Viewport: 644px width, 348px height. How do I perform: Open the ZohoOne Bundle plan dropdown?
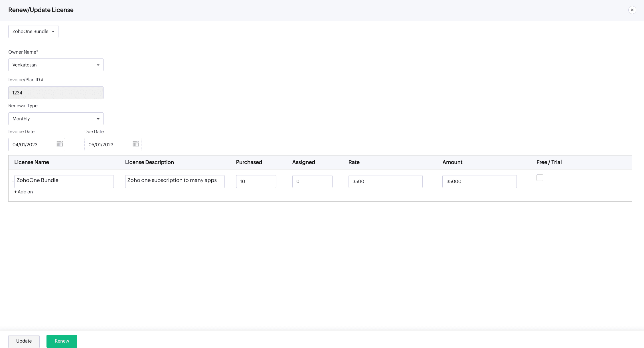pyautogui.click(x=33, y=31)
